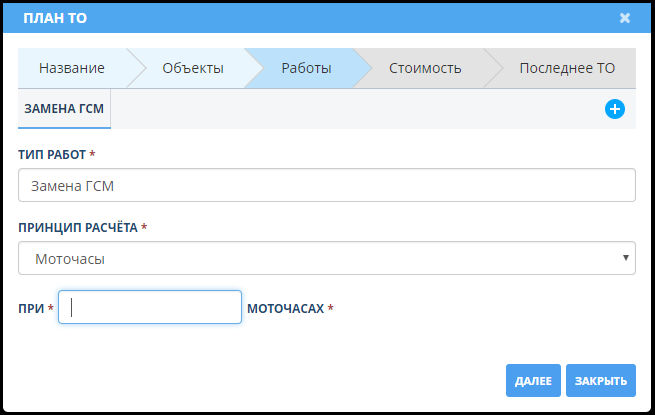Go to the Объекты step
This screenshot has width=655, height=415.
pyautogui.click(x=193, y=68)
